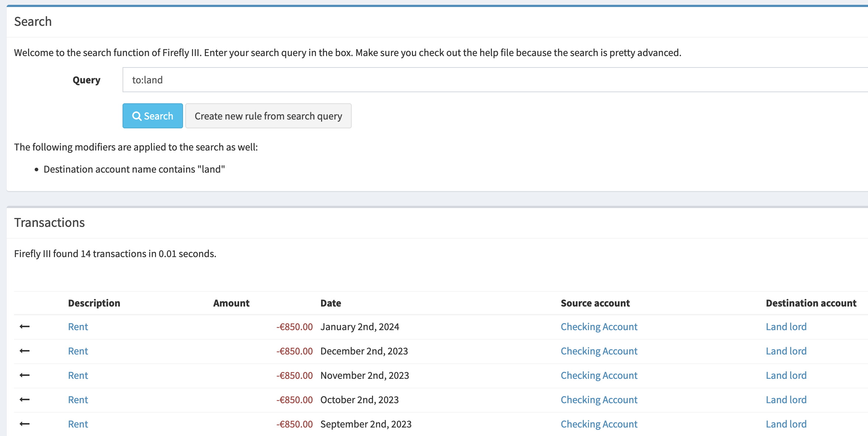Click the withdrawal arrow beside December 2nd Rent
The image size is (868, 436).
click(x=24, y=351)
